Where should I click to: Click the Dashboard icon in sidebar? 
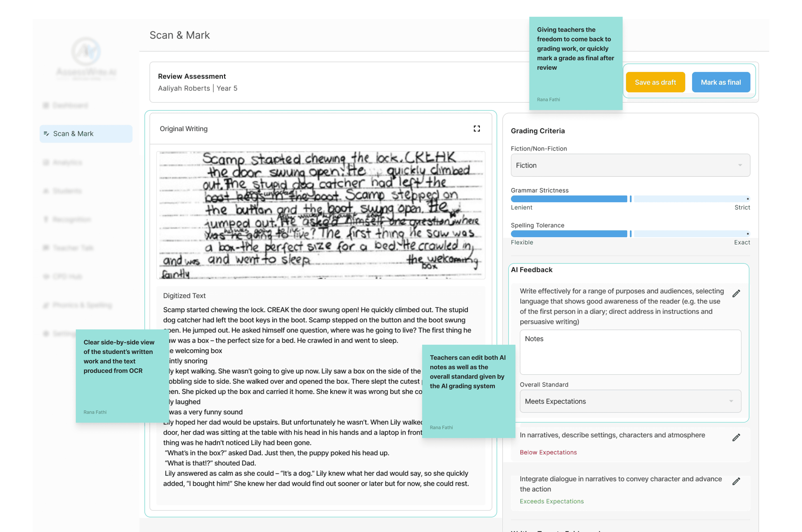point(46,105)
